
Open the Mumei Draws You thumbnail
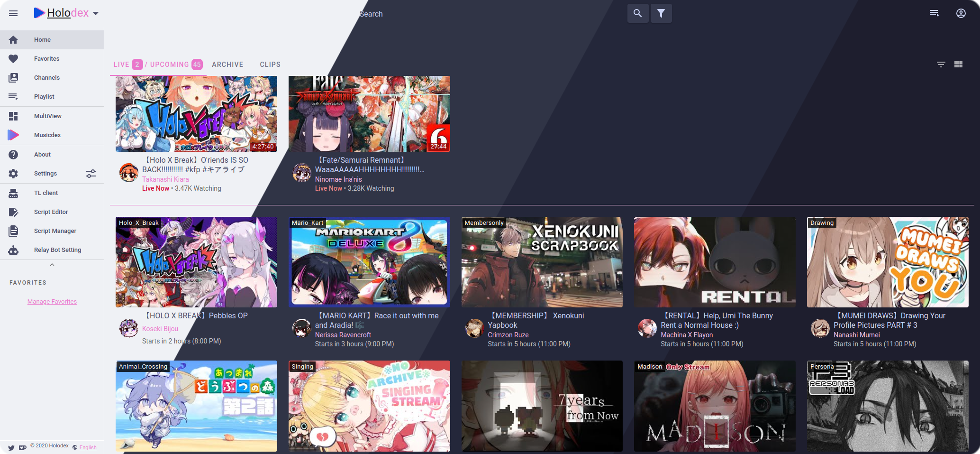(888, 262)
